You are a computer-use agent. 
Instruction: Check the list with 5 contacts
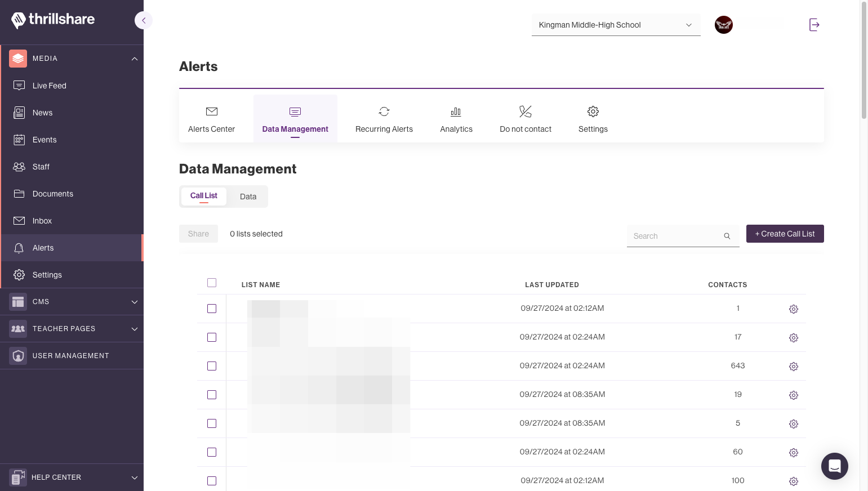212,423
